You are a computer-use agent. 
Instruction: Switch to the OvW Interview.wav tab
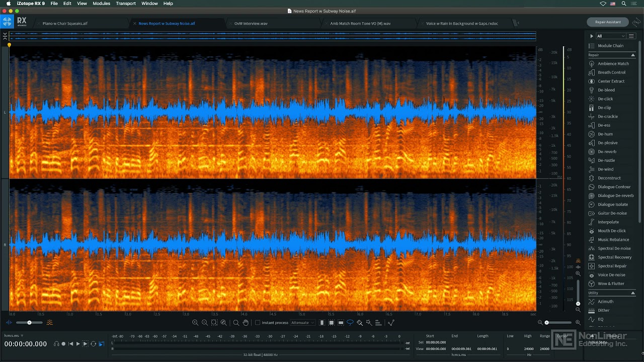251,24
